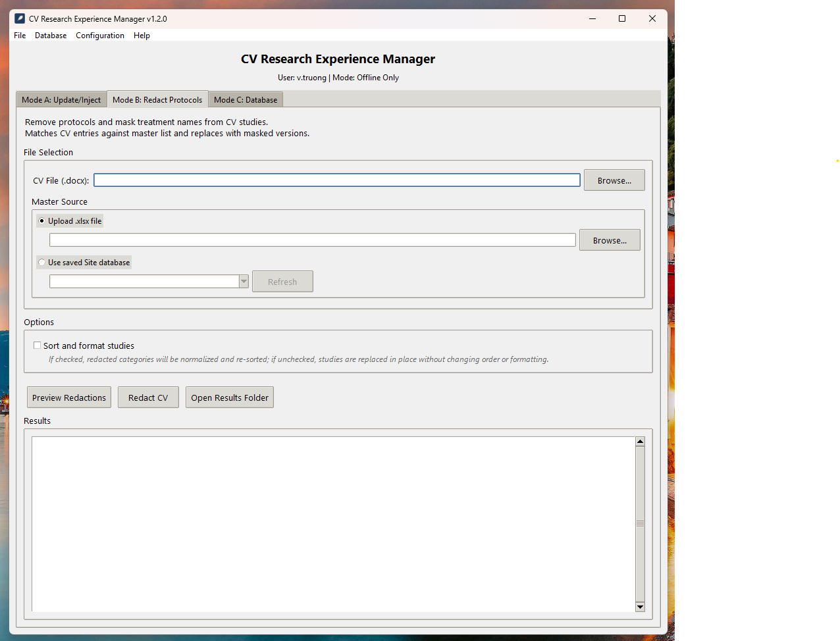
Task: Click the 'Remove protocols and mask treatment names' description
Action: (146, 122)
